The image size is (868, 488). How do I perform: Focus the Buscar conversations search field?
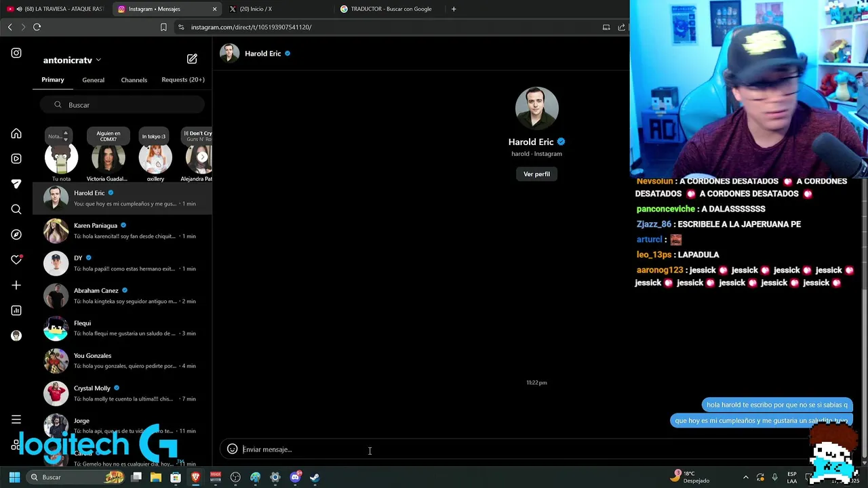coord(122,105)
